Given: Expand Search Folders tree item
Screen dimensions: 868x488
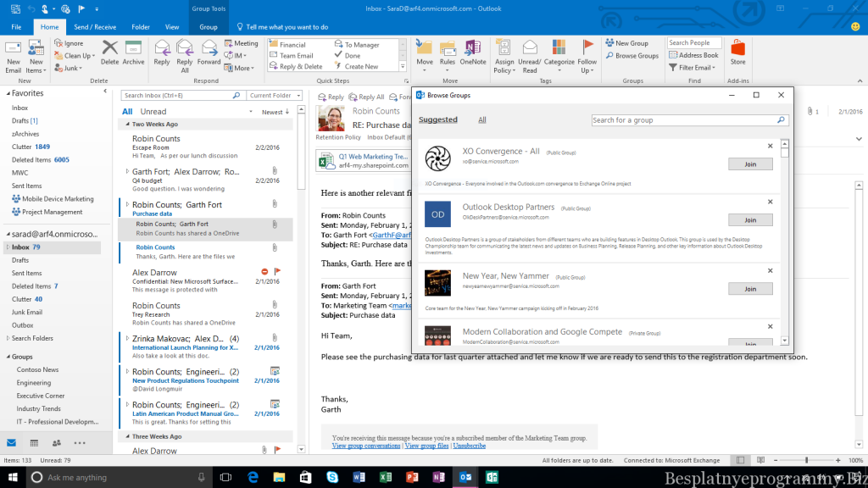Looking at the screenshot, I should [8, 338].
